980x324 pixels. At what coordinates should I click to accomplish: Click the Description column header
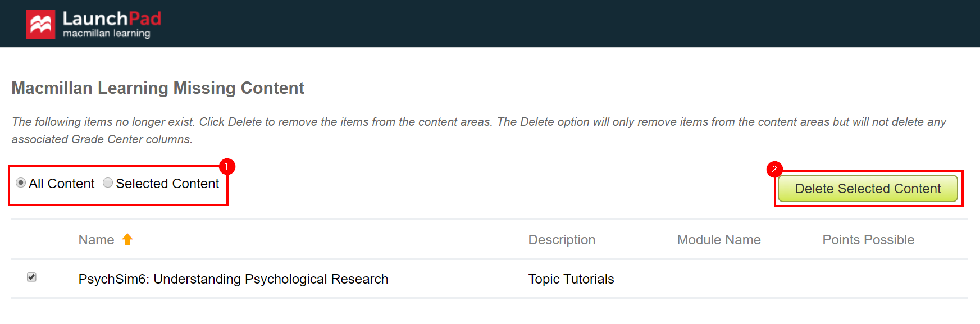click(x=562, y=240)
